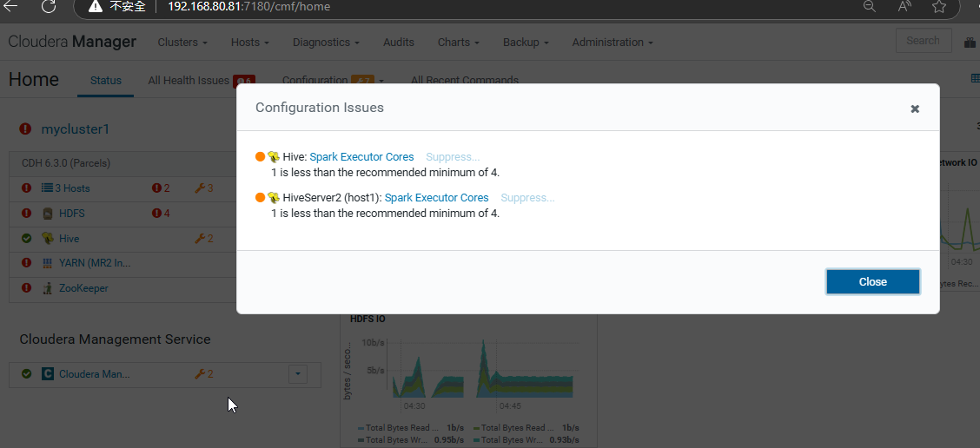This screenshot has width=980, height=448.
Task: Add page to favorites with star icon
Action: [939, 6]
